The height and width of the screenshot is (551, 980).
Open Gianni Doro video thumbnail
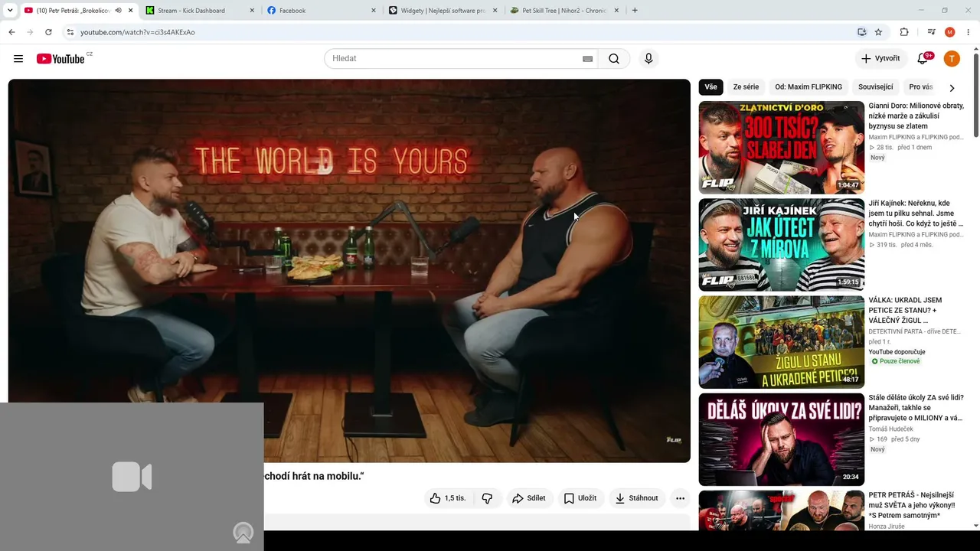coord(782,148)
